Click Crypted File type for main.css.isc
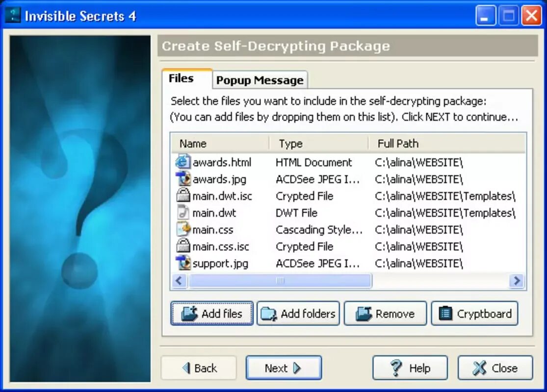547x392 pixels. (x=305, y=246)
